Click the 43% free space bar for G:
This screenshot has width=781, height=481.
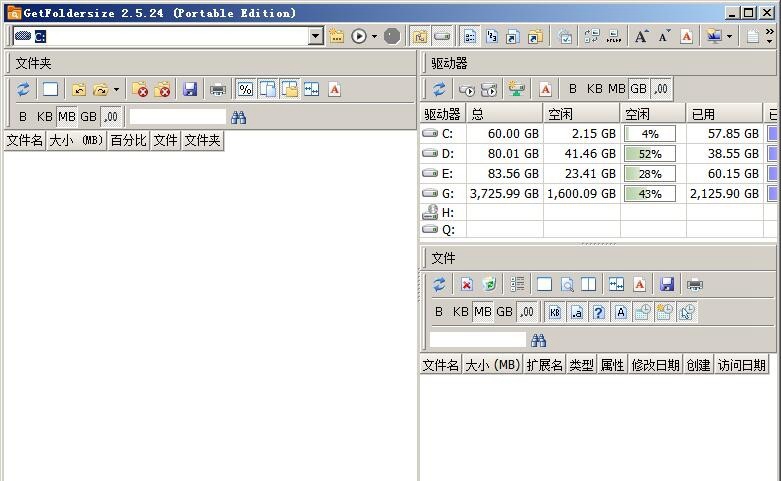[x=650, y=194]
